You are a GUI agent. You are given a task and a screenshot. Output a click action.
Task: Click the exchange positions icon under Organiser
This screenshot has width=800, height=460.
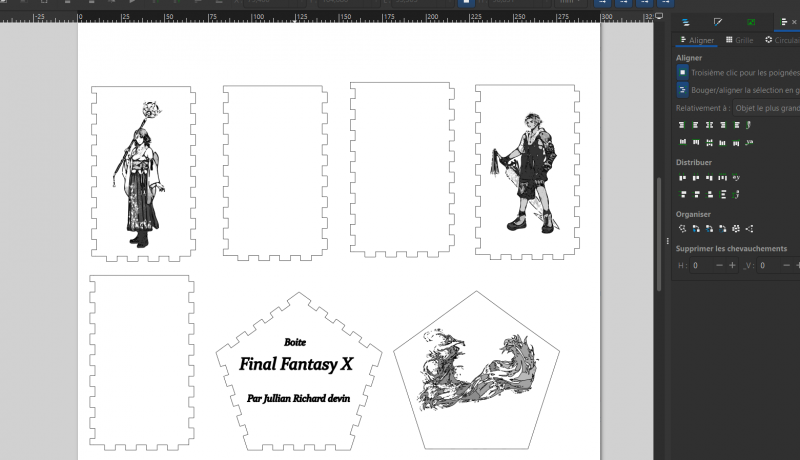point(696,229)
